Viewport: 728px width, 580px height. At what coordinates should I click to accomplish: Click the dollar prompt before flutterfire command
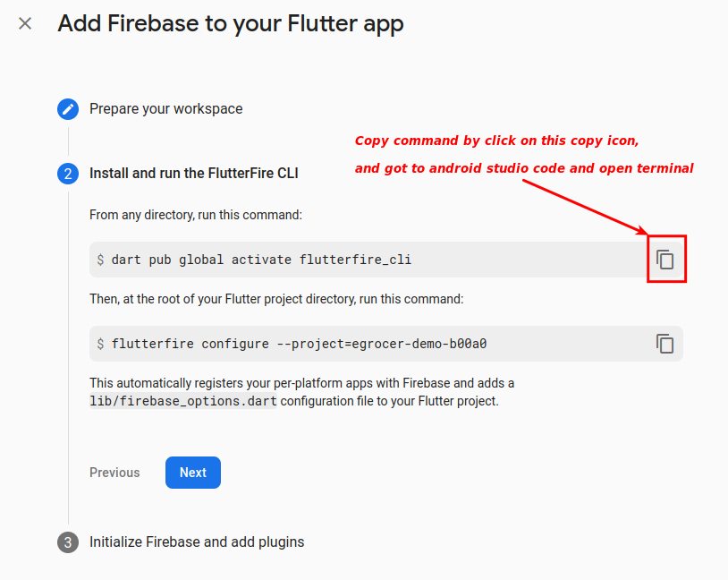click(100, 344)
